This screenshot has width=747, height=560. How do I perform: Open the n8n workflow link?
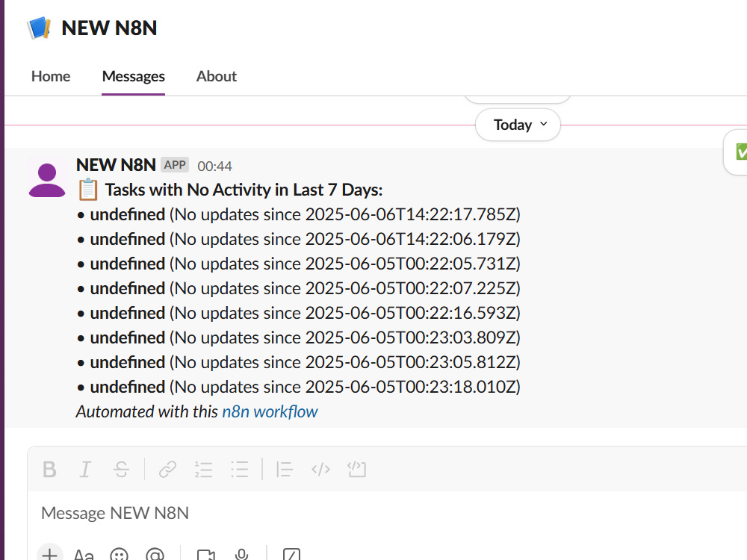270,411
